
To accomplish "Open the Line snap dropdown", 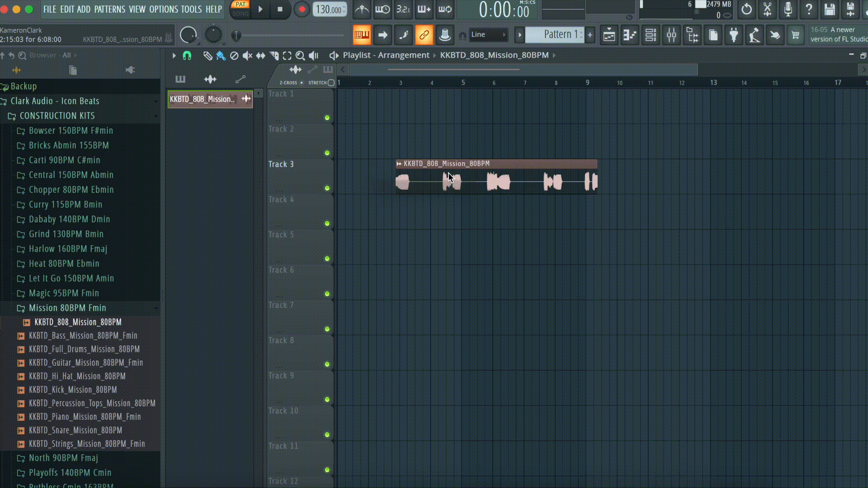I will click(489, 35).
